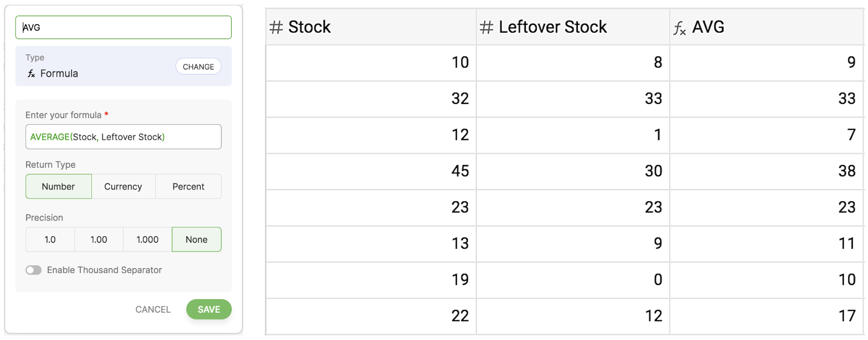Click the formula fx icon beside AVG header
The height and width of the screenshot is (340, 868).
tap(680, 28)
